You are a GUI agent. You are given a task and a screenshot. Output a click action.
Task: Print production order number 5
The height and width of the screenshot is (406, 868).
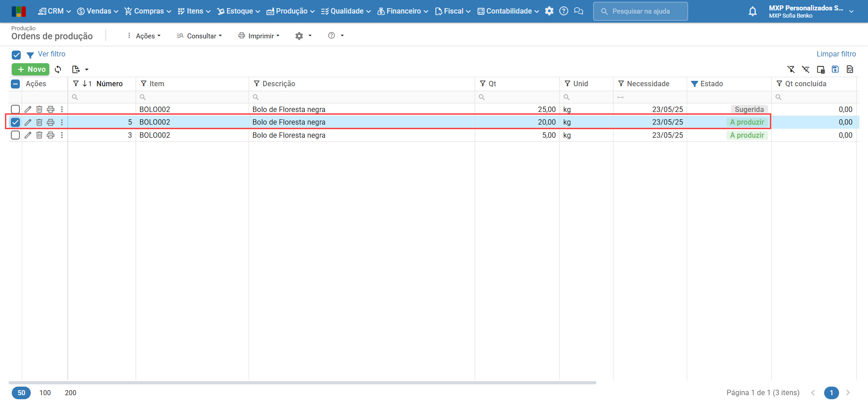coord(51,122)
